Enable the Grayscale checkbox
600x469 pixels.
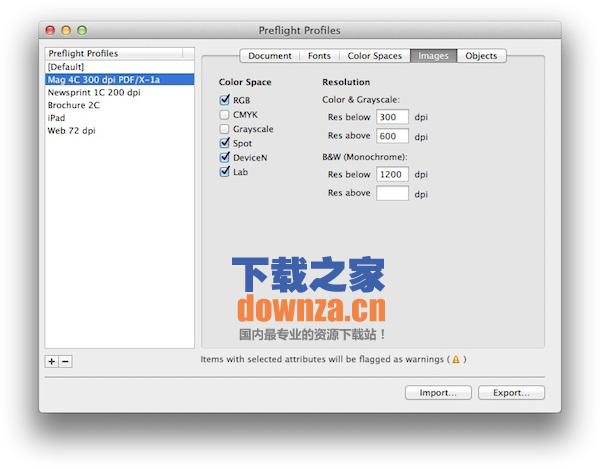(x=225, y=129)
